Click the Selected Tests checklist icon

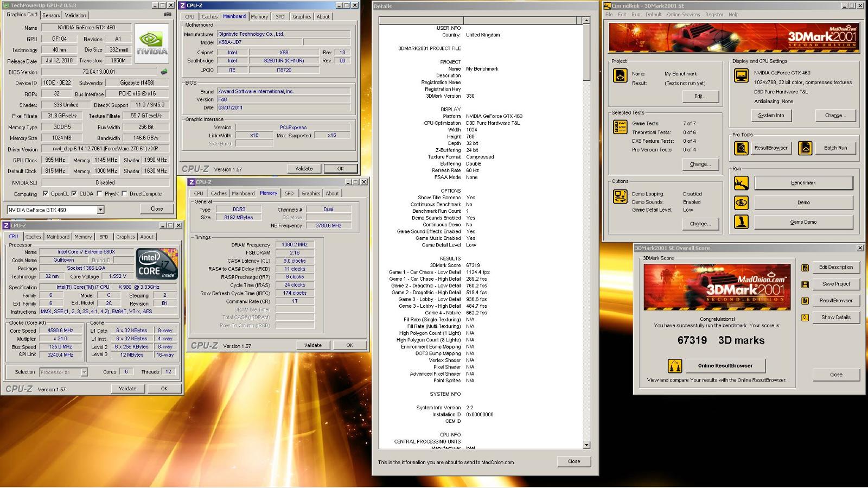[620, 127]
